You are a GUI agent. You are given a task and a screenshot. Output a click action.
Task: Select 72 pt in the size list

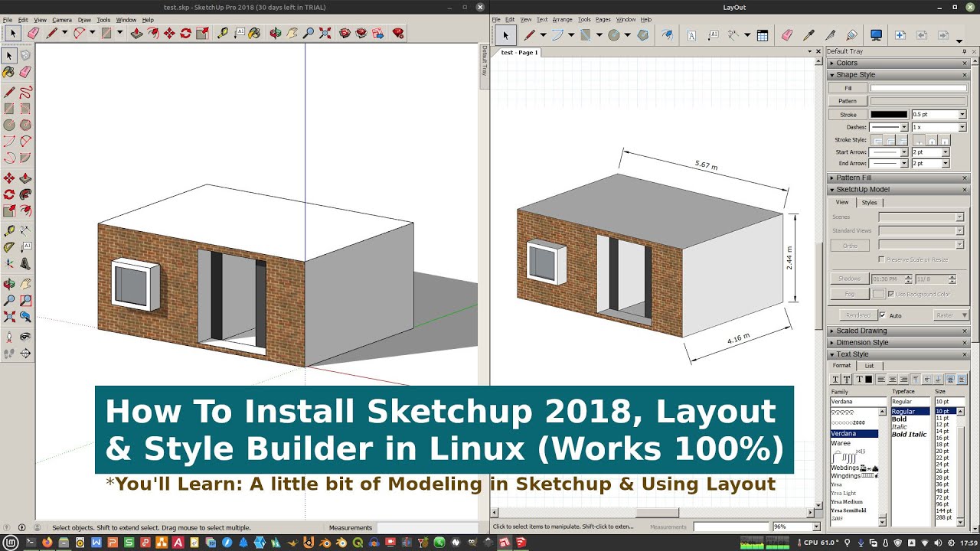942,498
